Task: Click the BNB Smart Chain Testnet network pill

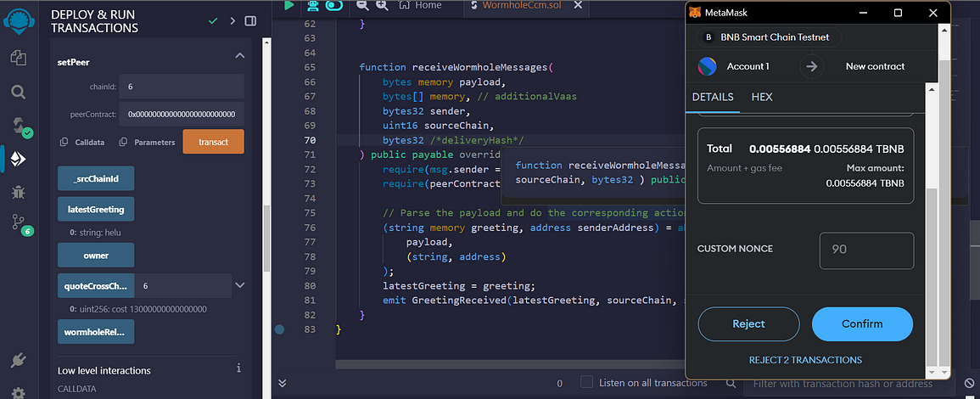Action: (769, 37)
